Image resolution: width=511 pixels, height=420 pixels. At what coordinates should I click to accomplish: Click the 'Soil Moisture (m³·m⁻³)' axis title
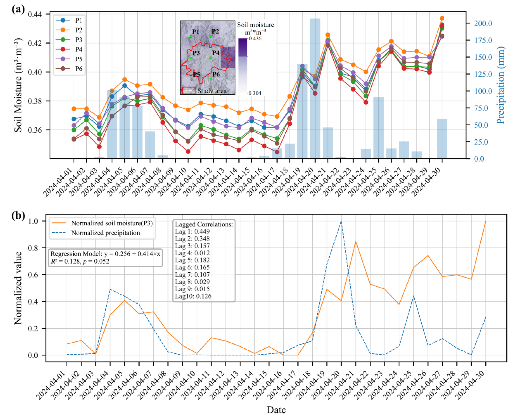click(x=18, y=85)
